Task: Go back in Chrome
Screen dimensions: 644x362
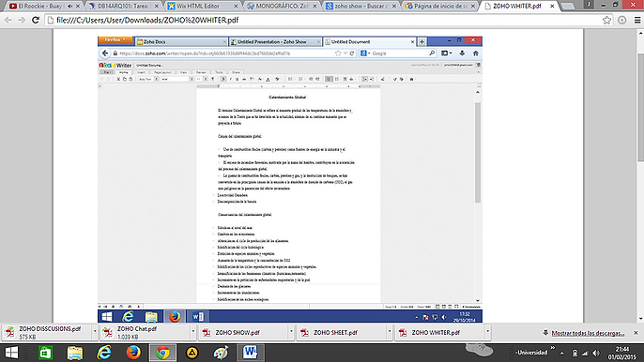Action: point(8,20)
